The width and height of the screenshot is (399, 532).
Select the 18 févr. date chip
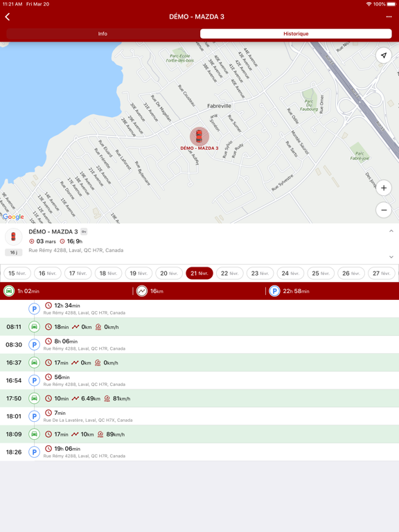pos(108,273)
